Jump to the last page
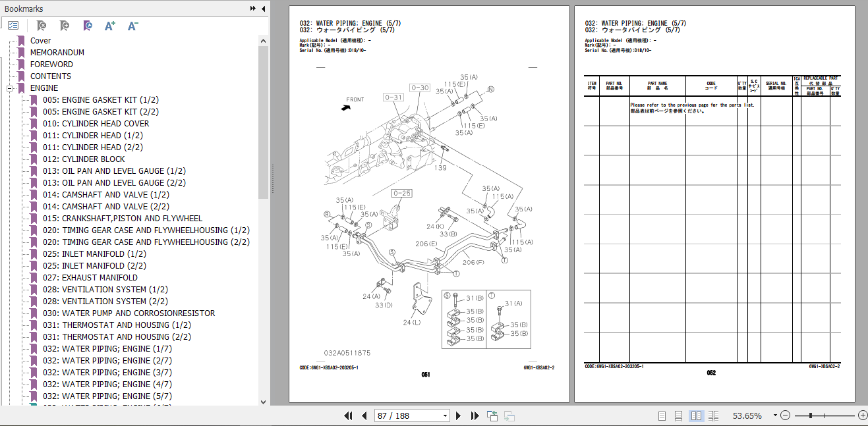868x426 pixels. point(475,415)
